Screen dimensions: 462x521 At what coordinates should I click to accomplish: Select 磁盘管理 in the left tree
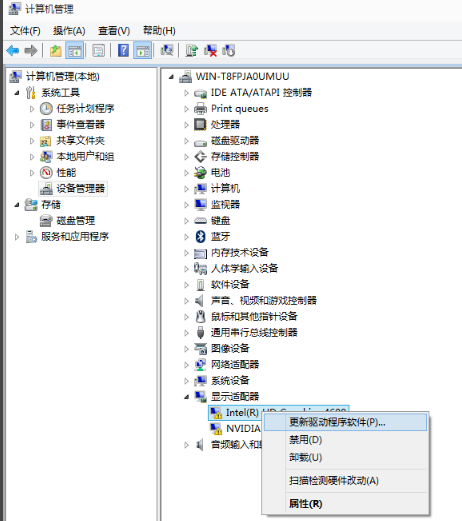coord(76,221)
